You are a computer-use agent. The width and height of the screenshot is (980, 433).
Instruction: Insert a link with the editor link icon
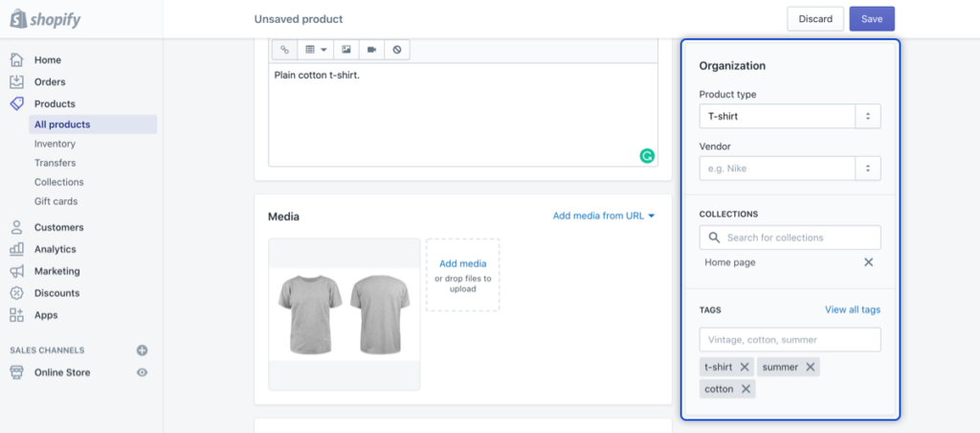click(x=284, y=50)
